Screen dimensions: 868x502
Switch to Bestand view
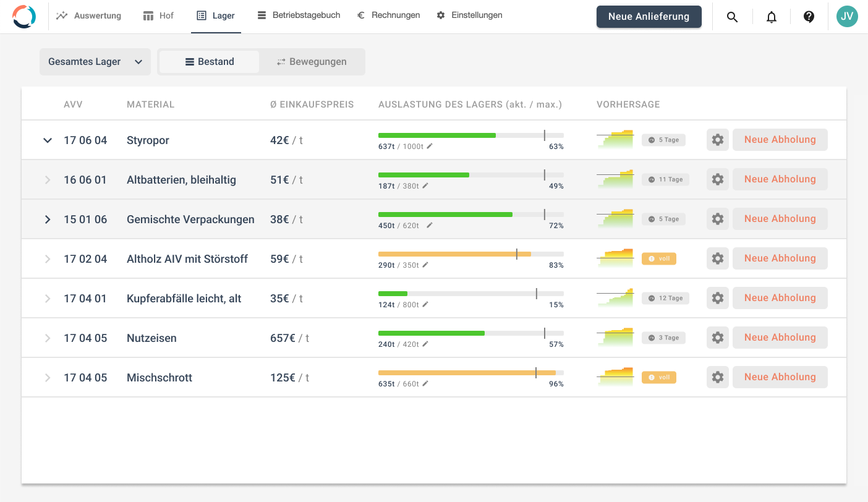click(x=209, y=62)
